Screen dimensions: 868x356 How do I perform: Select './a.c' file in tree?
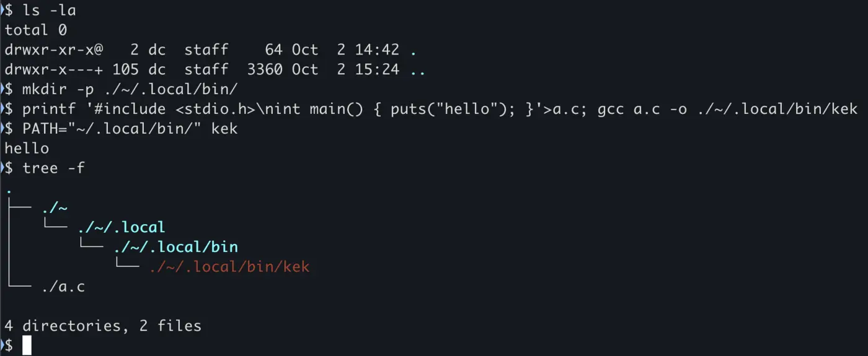[63, 287]
